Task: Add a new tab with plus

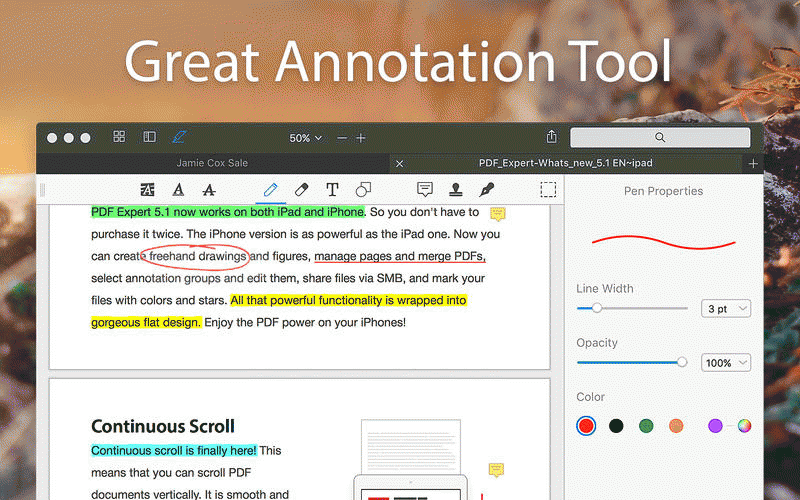Action: pos(753,164)
